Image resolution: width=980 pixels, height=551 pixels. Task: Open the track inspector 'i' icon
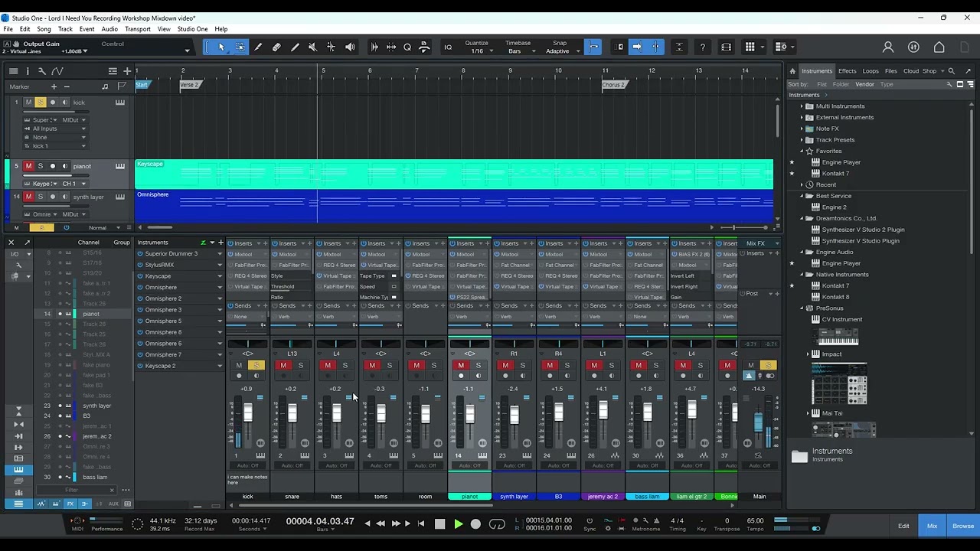click(x=28, y=71)
